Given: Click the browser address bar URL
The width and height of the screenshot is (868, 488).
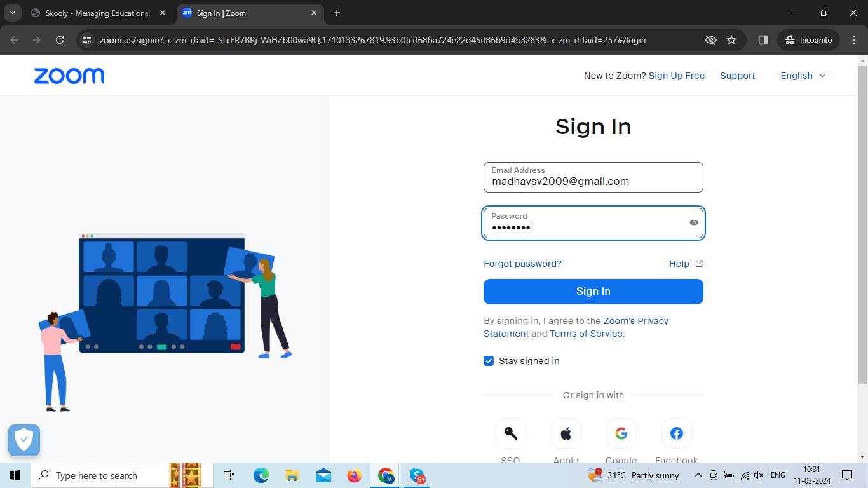Looking at the screenshot, I should point(372,40).
